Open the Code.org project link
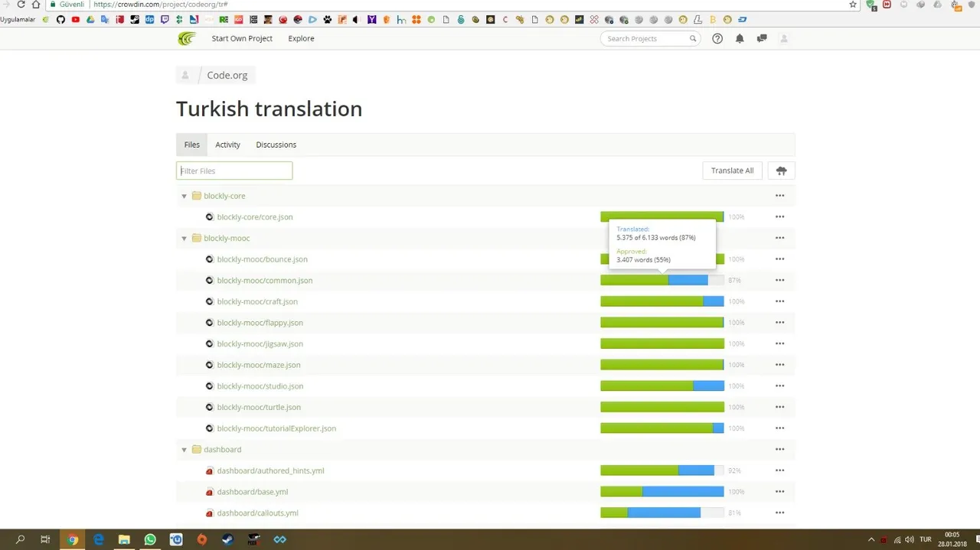This screenshot has width=980, height=550. pyautogui.click(x=227, y=75)
